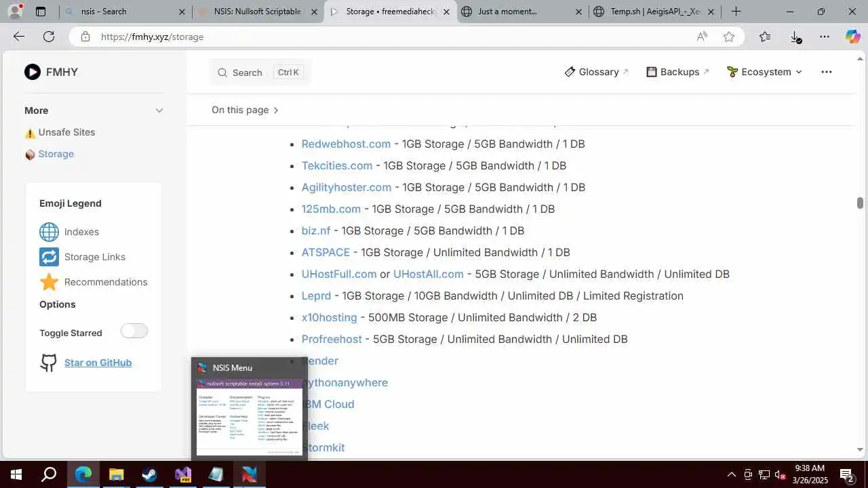Click the Storage Links refresh-arrows icon
The image size is (868, 488).
pyautogui.click(x=49, y=257)
